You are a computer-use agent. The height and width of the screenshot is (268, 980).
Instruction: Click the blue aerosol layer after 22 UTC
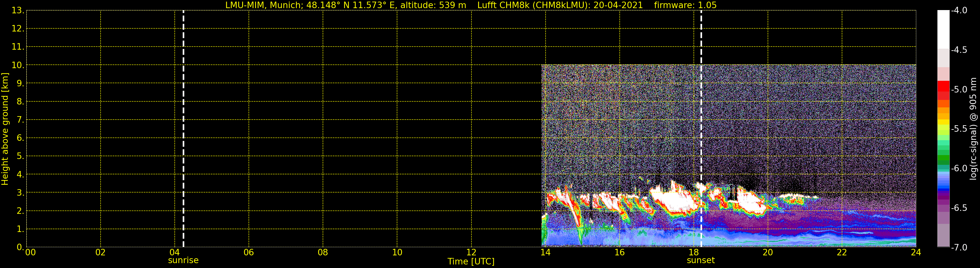point(879,217)
